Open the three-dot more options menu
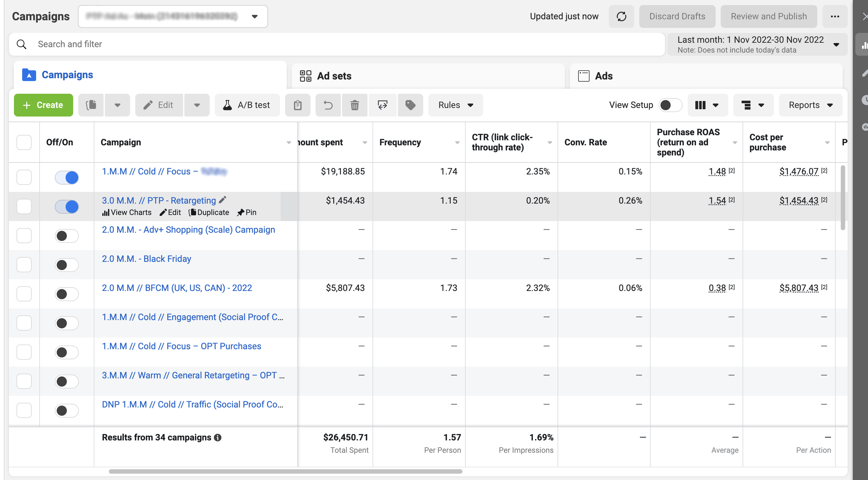Viewport: 868px width, 480px height. [x=835, y=16]
